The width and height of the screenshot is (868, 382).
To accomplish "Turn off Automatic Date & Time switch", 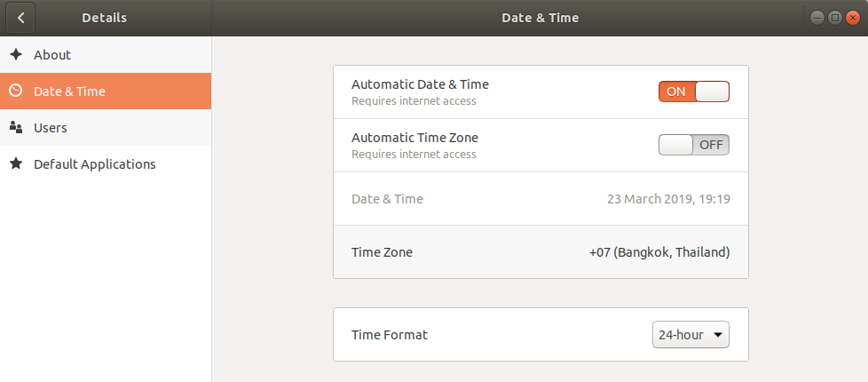I will point(694,92).
